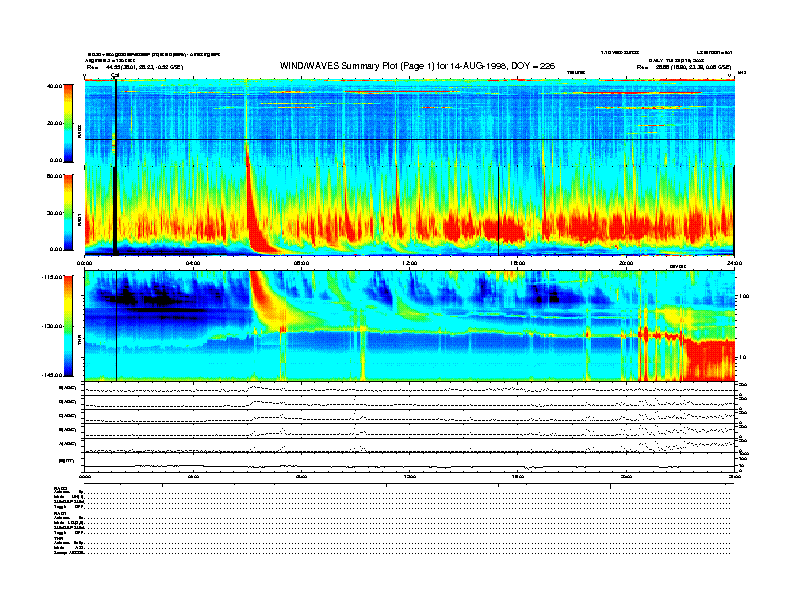This screenshot has height=612, width=792.
Task: Click the 20:00 label on the bottom line-plot time axis
Action: [x=626, y=476]
